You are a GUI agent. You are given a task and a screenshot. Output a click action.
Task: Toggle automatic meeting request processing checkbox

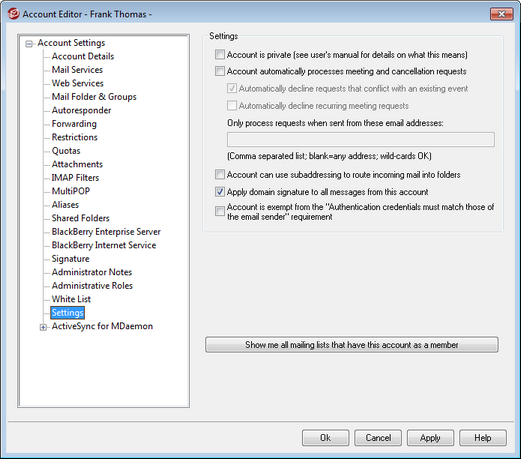point(220,71)
